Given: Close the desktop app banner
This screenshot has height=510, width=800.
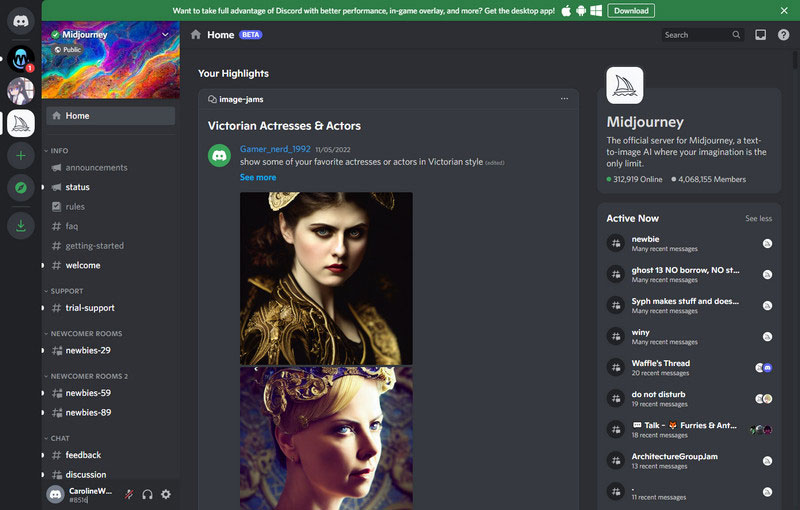Looking at the screenshot, I should click(x=784, y=11).
